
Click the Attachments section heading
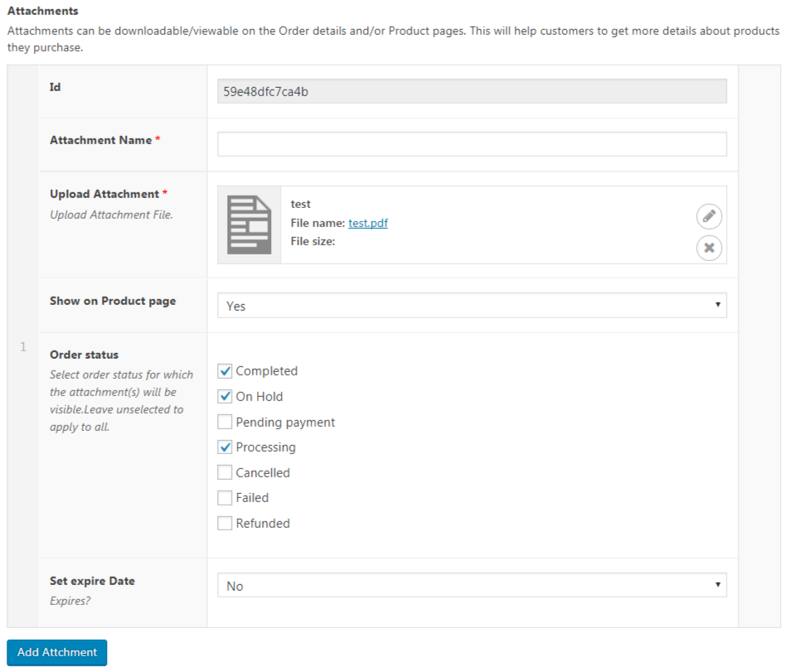(43, 11)
